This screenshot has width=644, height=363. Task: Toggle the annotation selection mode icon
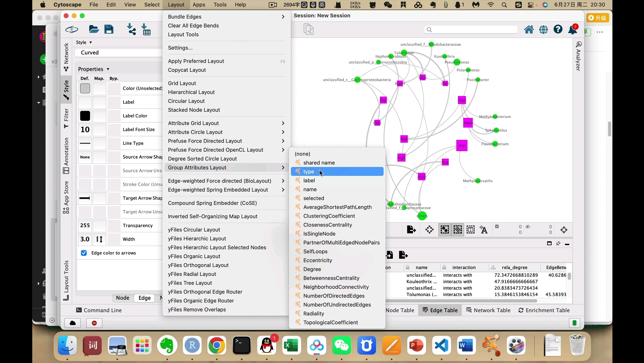(x=471, y=230)
